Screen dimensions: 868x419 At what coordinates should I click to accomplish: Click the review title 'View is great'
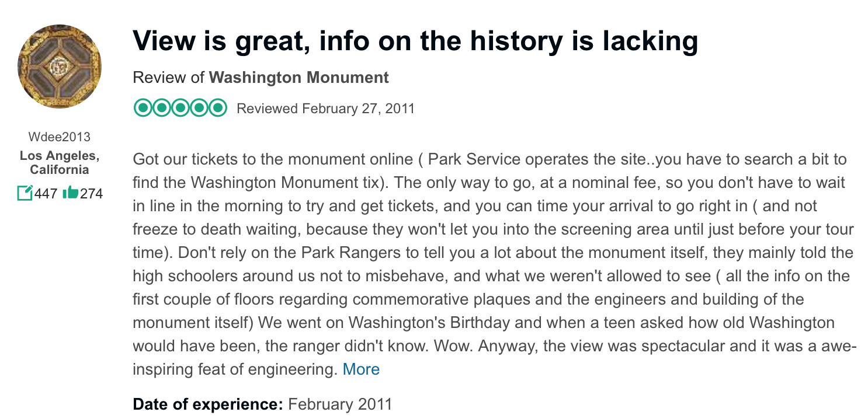pyautogui.click(x=415, y=40)
